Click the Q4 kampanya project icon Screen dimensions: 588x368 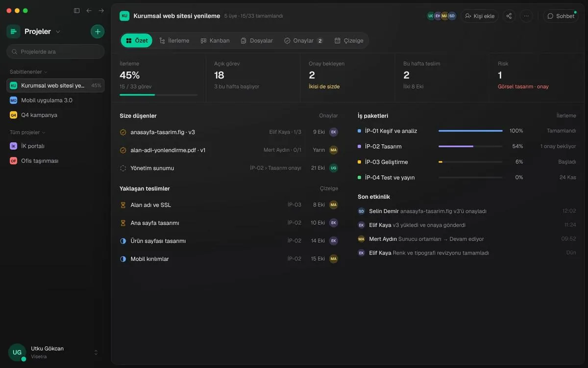tap(13, 115)
